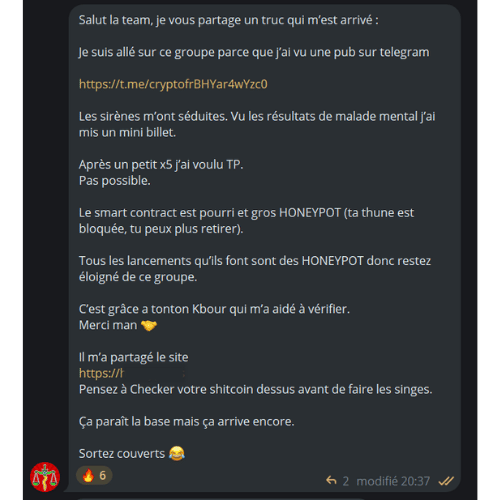Click the Pensez à Checker votre shitcoin line
500x500 pixels.
click(x=255, y=389)
